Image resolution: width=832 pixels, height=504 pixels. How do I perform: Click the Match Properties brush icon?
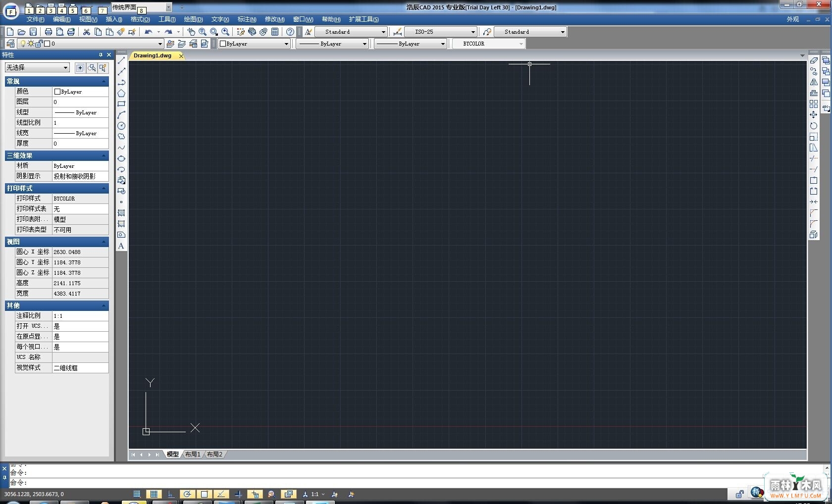point(121,32)
